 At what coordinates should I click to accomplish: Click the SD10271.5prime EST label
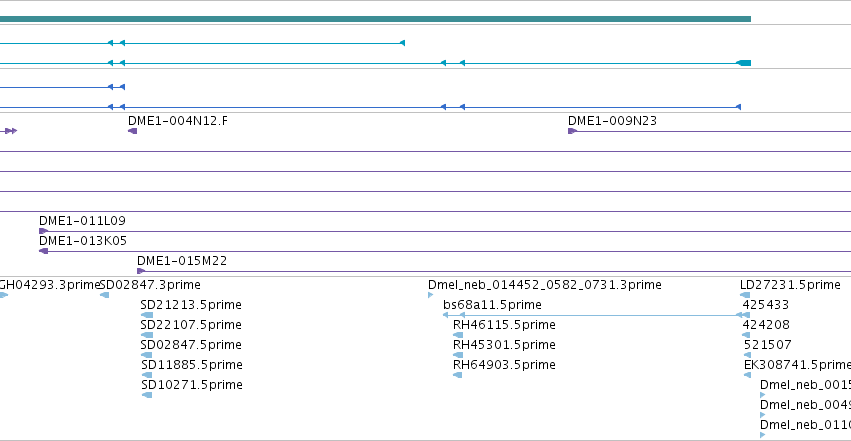tap(192, 385)
